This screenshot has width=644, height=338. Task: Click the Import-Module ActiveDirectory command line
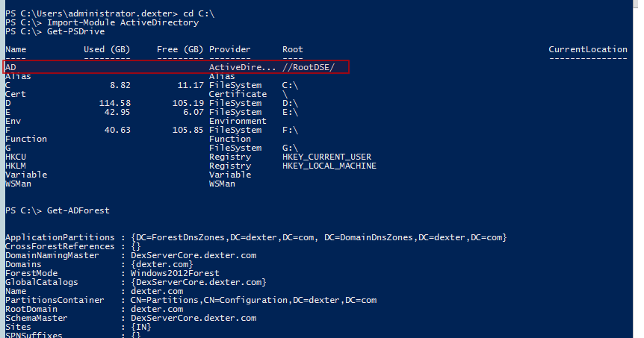(x=102, y=22)
